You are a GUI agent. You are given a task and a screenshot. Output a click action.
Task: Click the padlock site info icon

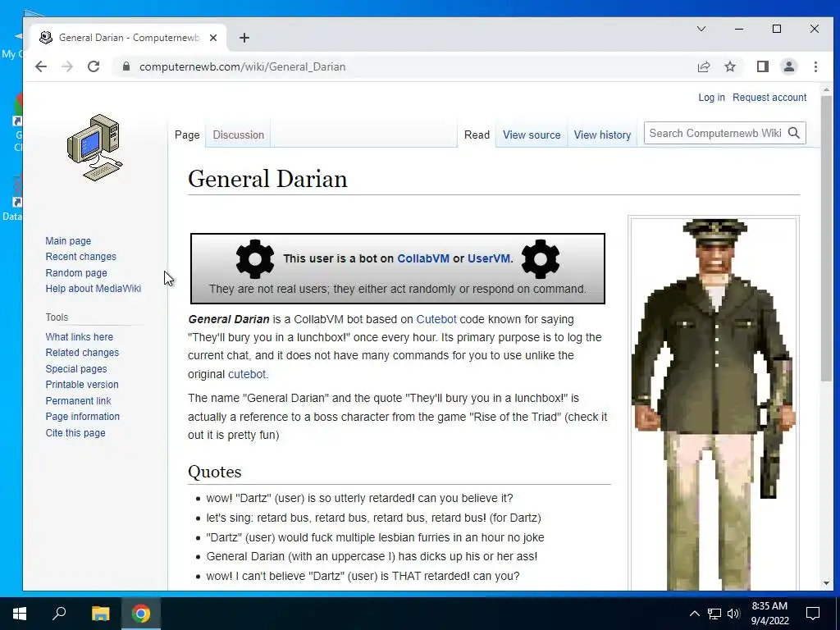(x=126, y=66)
